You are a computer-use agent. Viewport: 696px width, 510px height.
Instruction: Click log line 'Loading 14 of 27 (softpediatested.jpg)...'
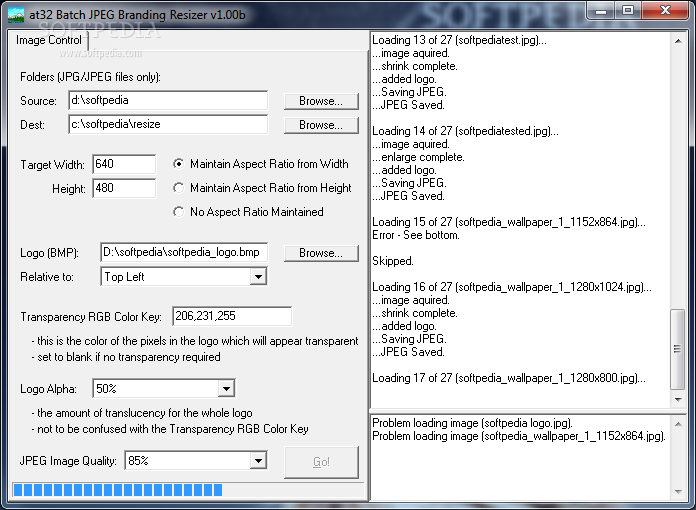point(465,131)
